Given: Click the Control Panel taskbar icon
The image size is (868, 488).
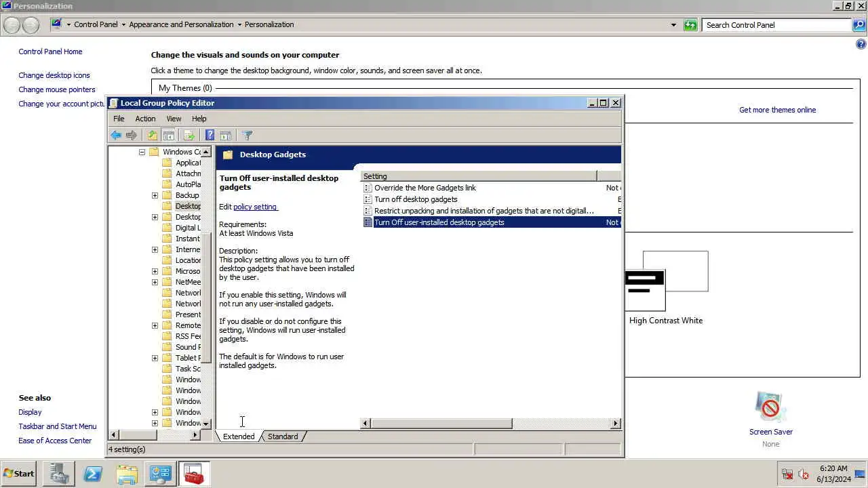Looking at the screenshot, I should pos(161,474).
